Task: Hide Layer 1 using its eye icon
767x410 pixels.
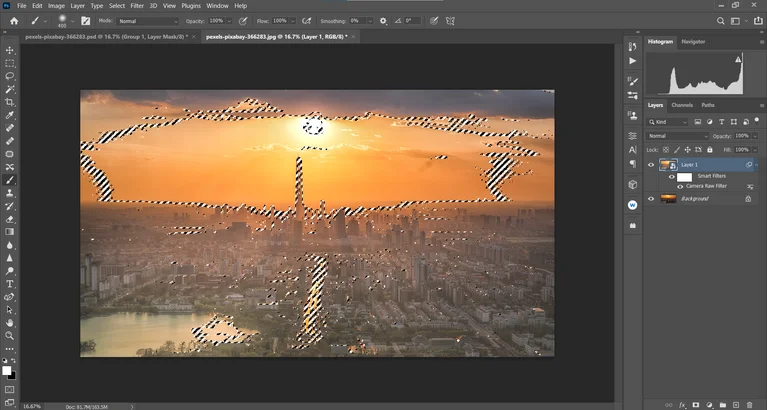Action: 651,164
